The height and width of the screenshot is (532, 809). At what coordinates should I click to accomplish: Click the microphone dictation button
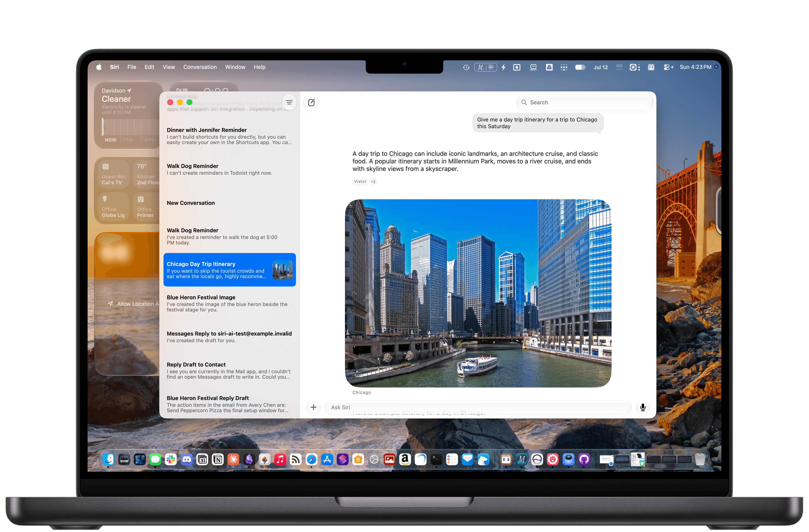click(x=642, y=407)
